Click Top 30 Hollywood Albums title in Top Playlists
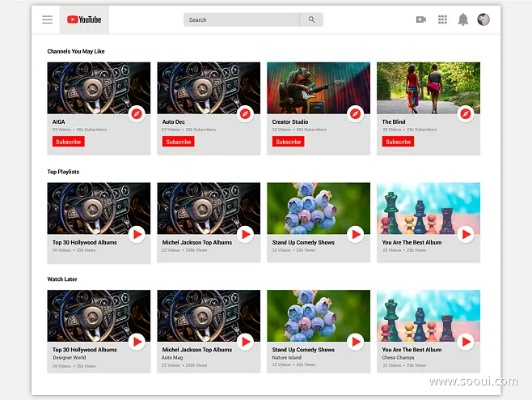The height and width of the screenshot is (400, 532). coord(84,242)
